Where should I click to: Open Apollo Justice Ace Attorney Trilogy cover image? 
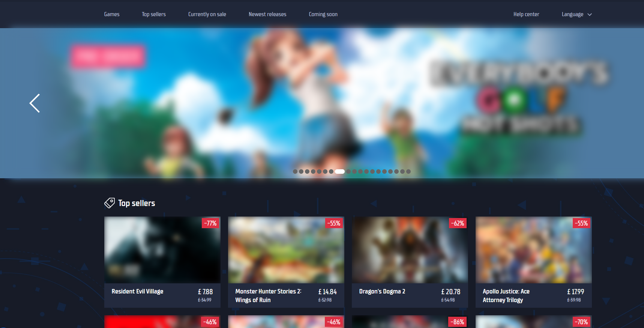coord(534,250)
